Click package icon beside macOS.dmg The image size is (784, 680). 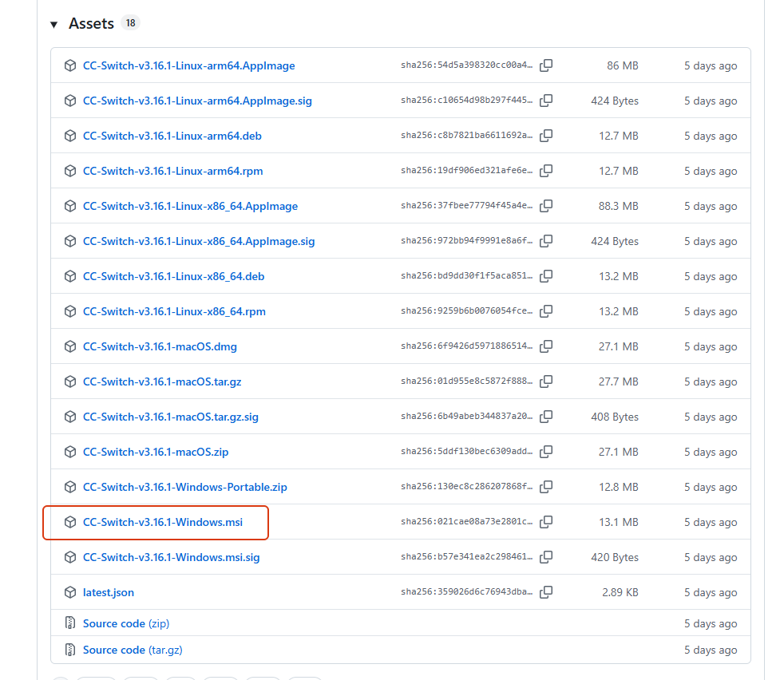click(70, 346)
